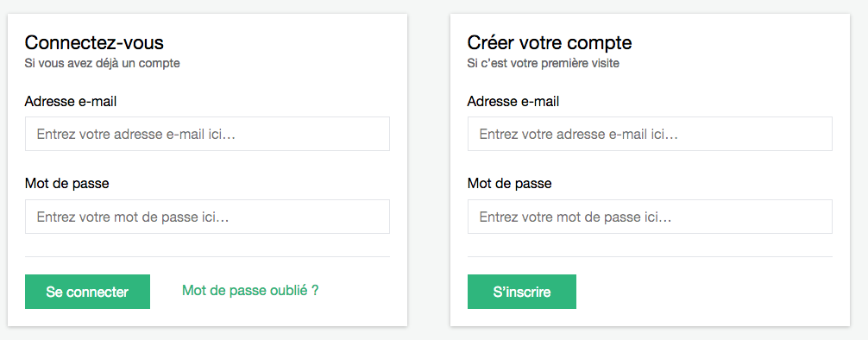Image resolution: width=868 pixels, height=340 pixels.
Task: Click the Adresse e-mail label in the signup card
Action: click(x=513, y=101)
